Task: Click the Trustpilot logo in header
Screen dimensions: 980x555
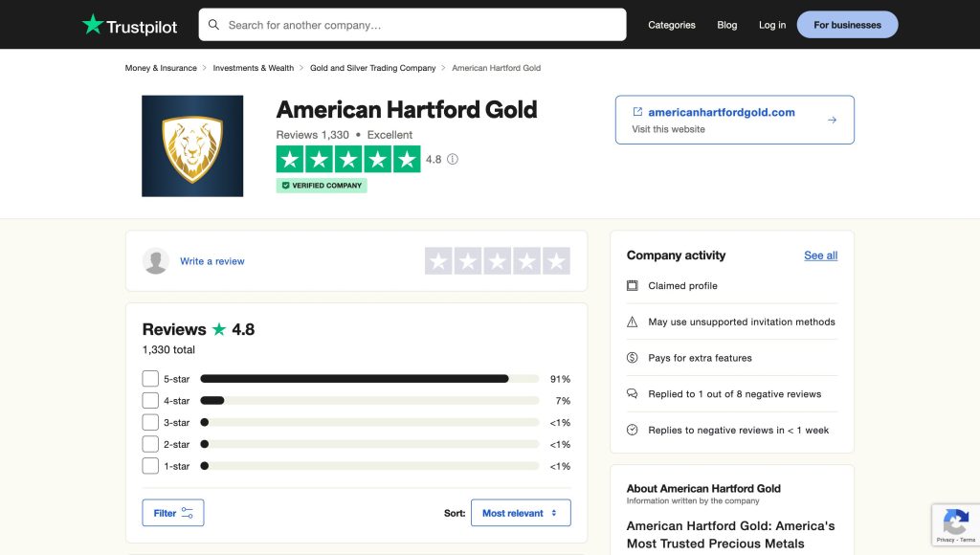Action: (x=129, y=26)
